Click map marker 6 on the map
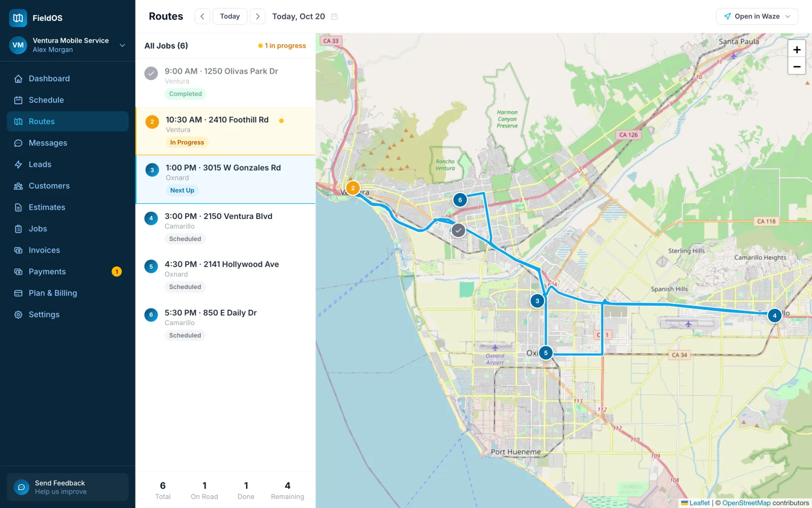 pos(460,200)
